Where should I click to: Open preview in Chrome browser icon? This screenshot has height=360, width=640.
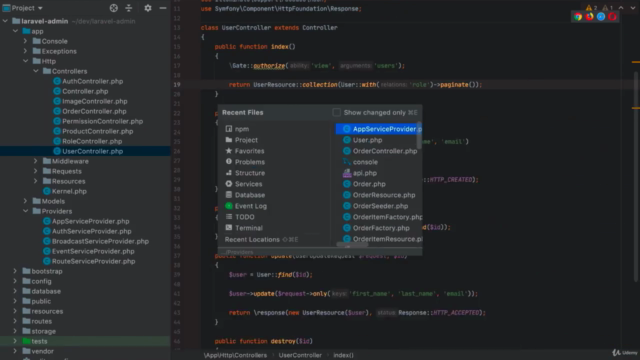[578, 17]
